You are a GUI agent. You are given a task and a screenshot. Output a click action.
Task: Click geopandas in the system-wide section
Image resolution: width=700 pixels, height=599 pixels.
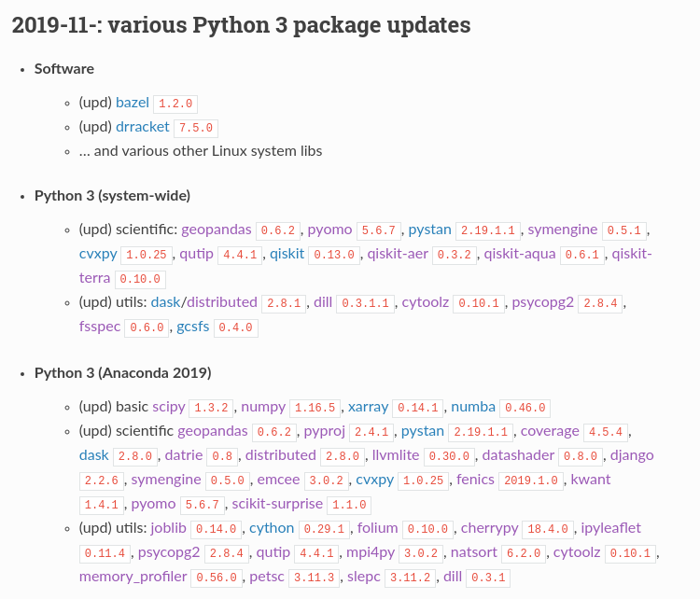pos(217,230)
